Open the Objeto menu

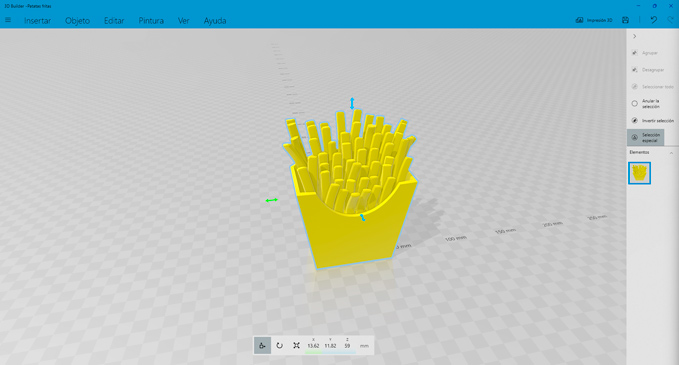pyautogui.click(x=78, y=21)
